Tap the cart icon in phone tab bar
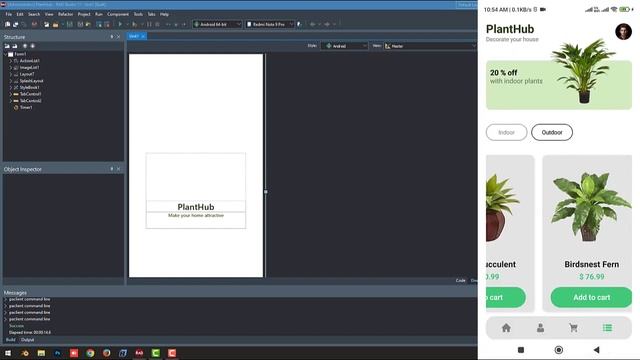This screenshot has height=360, width=640. click(x=573, y=328)
